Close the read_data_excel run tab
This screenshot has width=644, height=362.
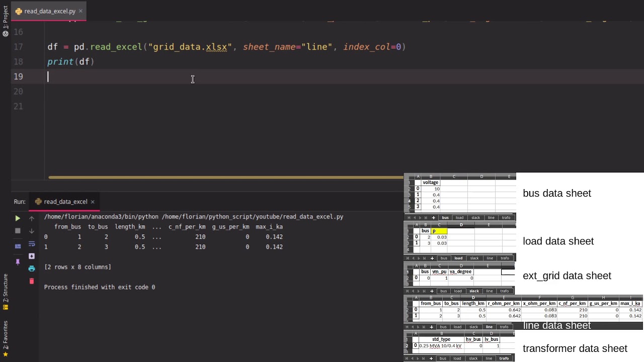coord(93,202)
